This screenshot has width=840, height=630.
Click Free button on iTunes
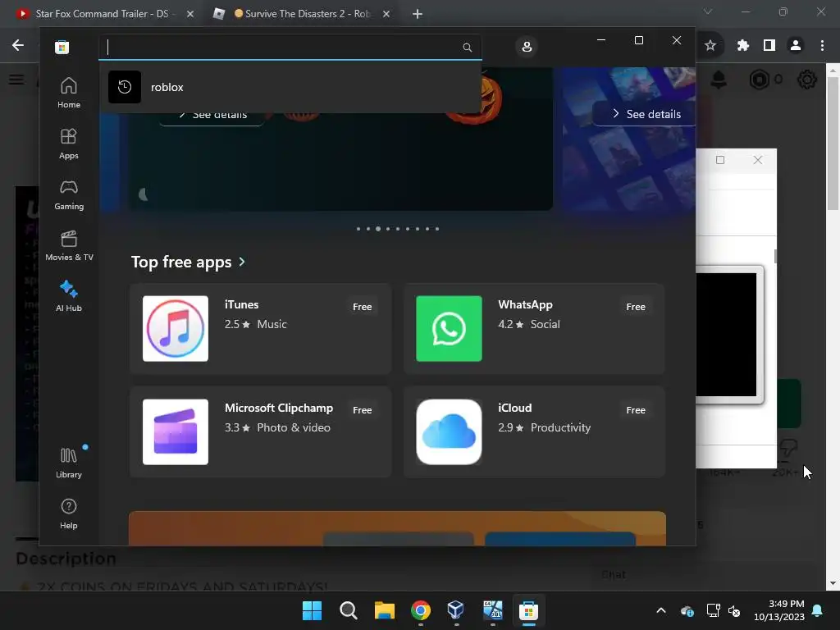362,307
